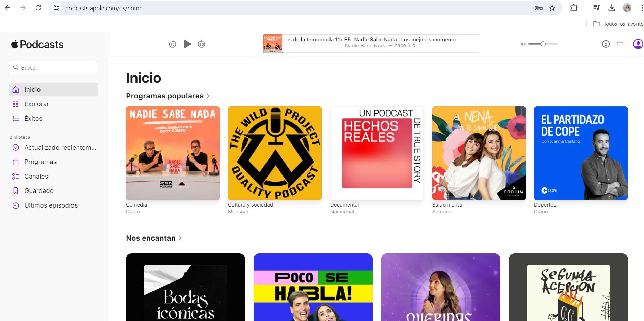Image resolution: width=644 pixels, height=321 pixels.
Task: Open the purple account profile icon
Action: click(638, 44)
